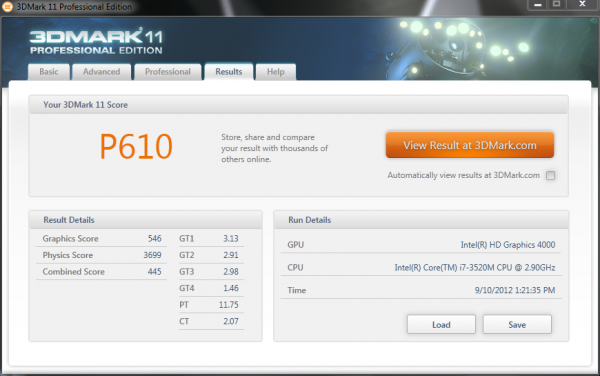Maximize the 3DMark 11 window
600x376 pixels.
[x=556, y=5]
